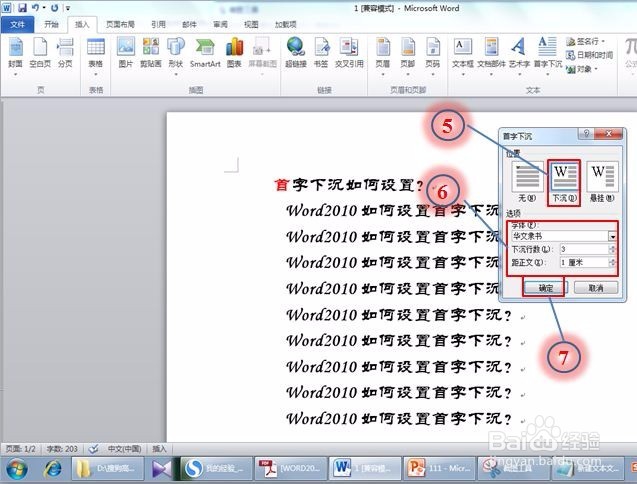The image size is (637, 484).
Task: Open Windows Start button
Action: pyautogui.click(x=17, y=469)
